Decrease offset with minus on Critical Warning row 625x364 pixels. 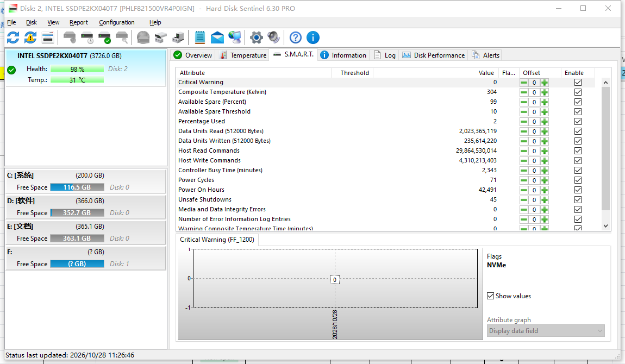524,83
